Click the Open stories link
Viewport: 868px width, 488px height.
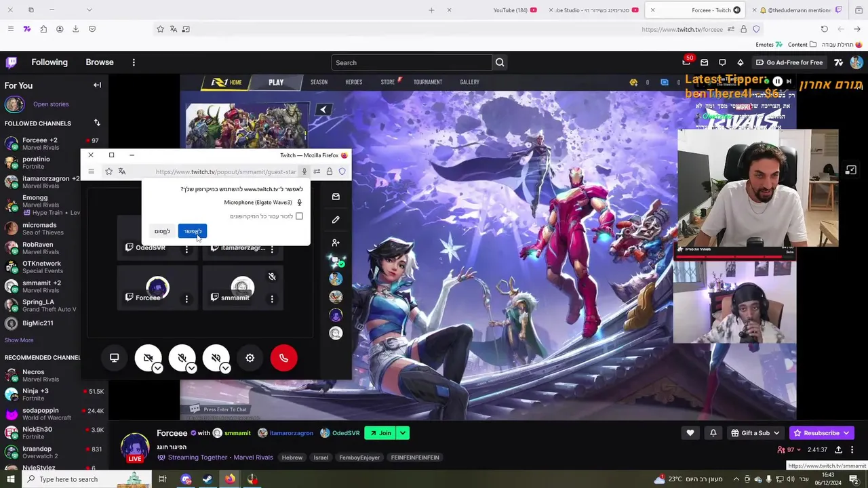tap(51, 104)
